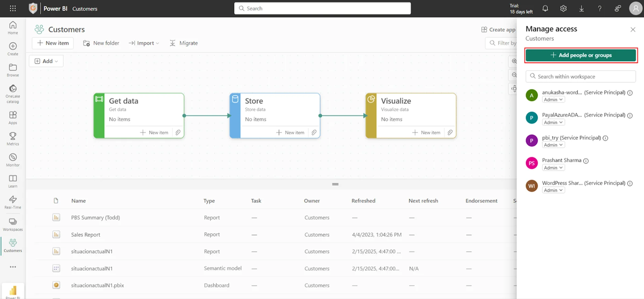Open the help question mark icon

click(600, 9)
